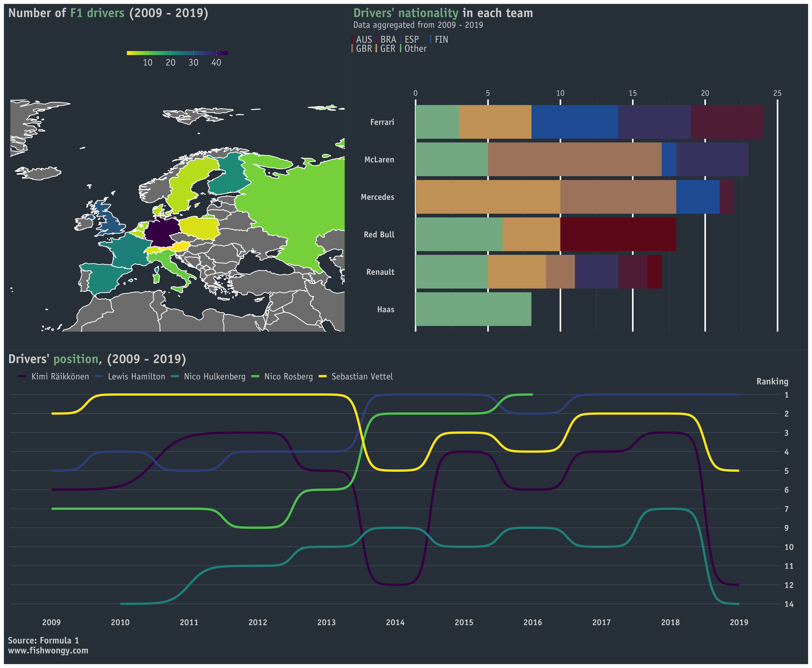Open the www.fishwongy.com link
Screen dimensions: 812x668
click(x=48, y=650)
